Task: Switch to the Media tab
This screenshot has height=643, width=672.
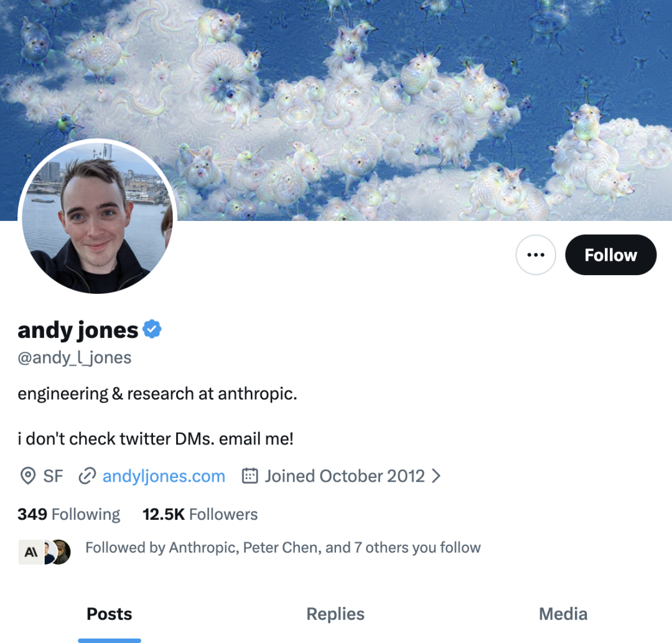Action: pyautogui.click(x=562, y=614)
